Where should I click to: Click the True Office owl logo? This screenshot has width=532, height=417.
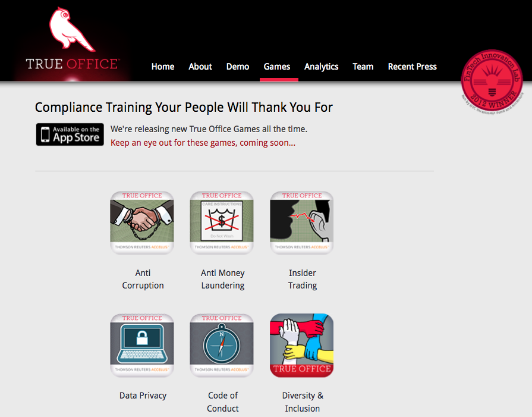pos(72,39)
